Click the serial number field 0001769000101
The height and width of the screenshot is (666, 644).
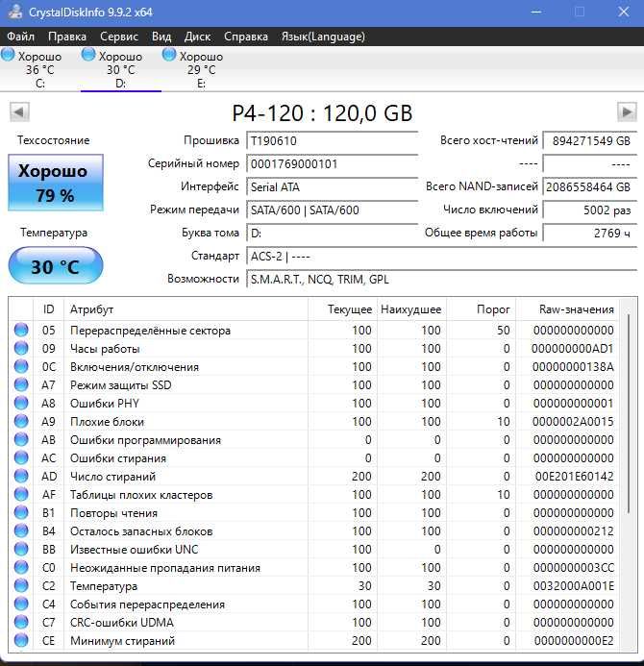pos(332,163)
